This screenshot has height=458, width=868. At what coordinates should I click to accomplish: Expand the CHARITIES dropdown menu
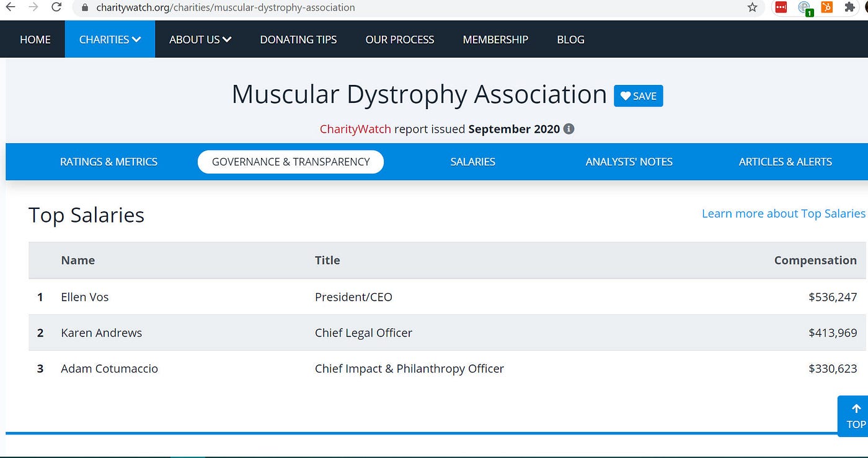click(x=110, y=39)
